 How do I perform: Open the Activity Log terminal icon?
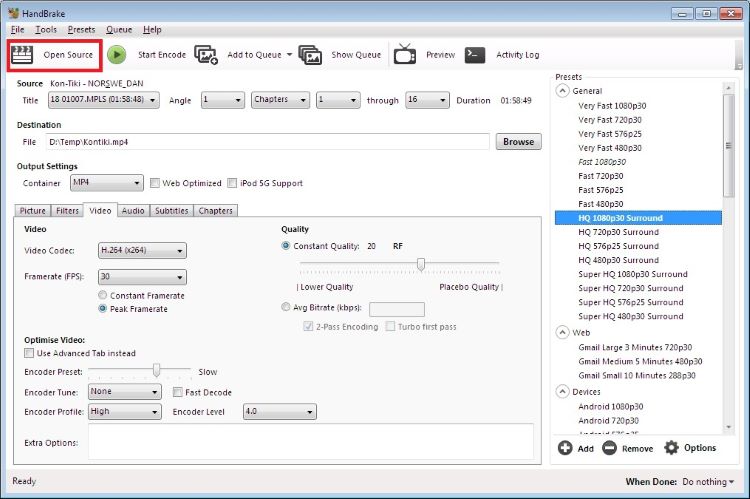(x=475, y=55)
